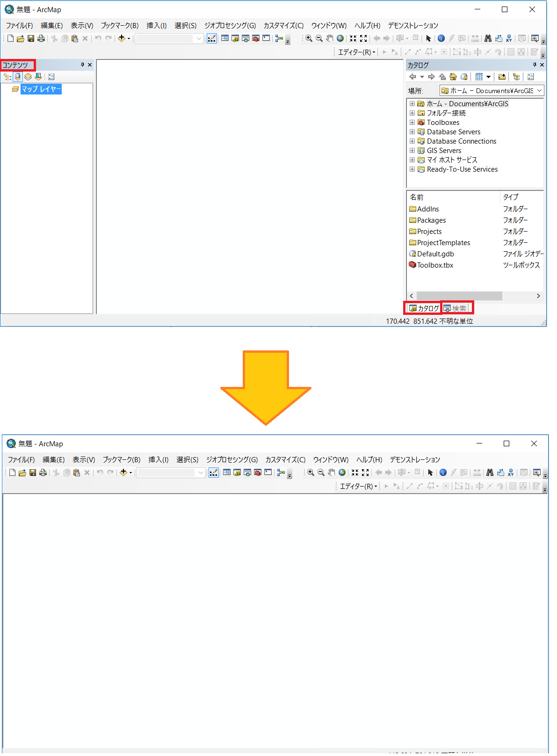Open Catalog view-style dropdown arrow
The width and height of the screenshot is (557, 756).
489,77
